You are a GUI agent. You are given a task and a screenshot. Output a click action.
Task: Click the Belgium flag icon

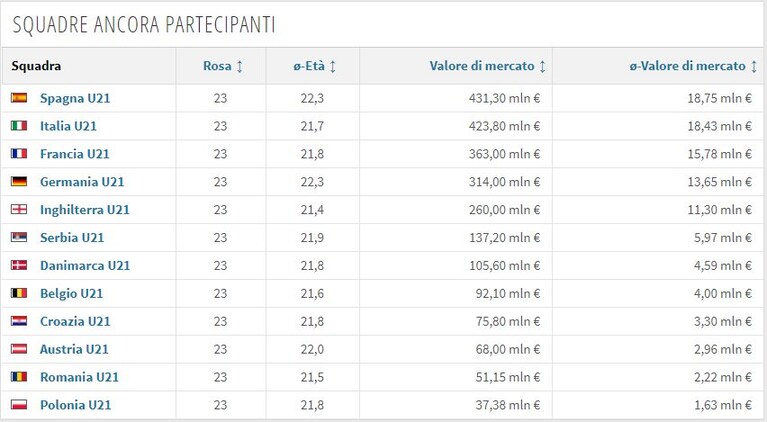(19, 293)
